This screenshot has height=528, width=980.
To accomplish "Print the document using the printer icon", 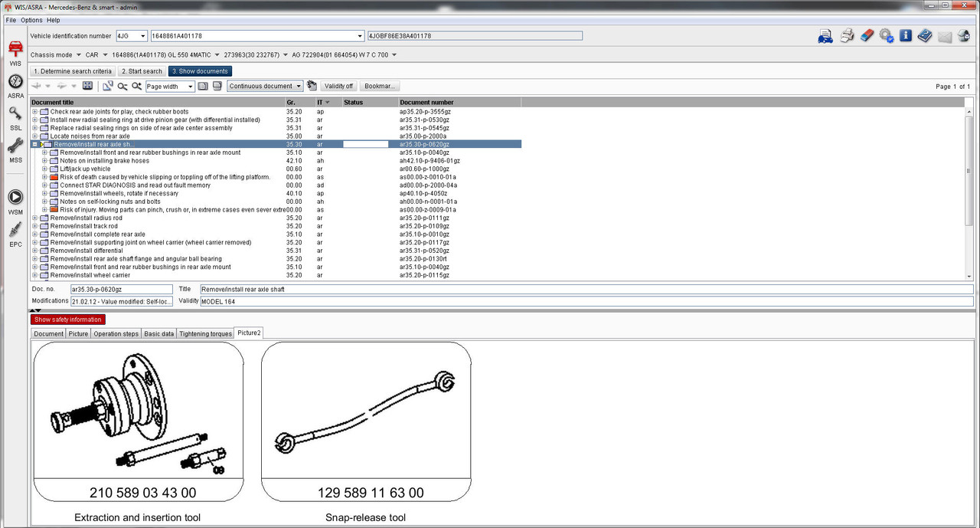I will point(847,36).
